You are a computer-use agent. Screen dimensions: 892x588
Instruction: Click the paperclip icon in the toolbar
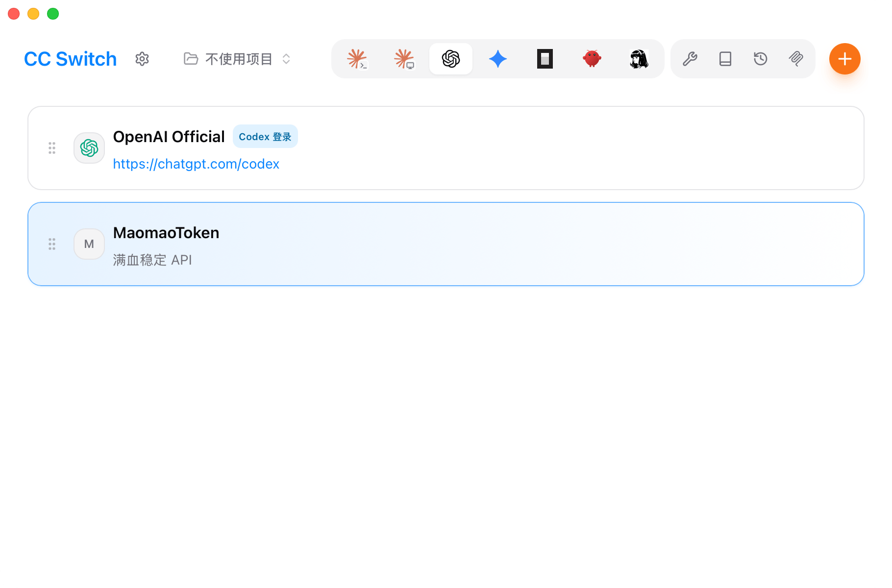coord(796,59)
